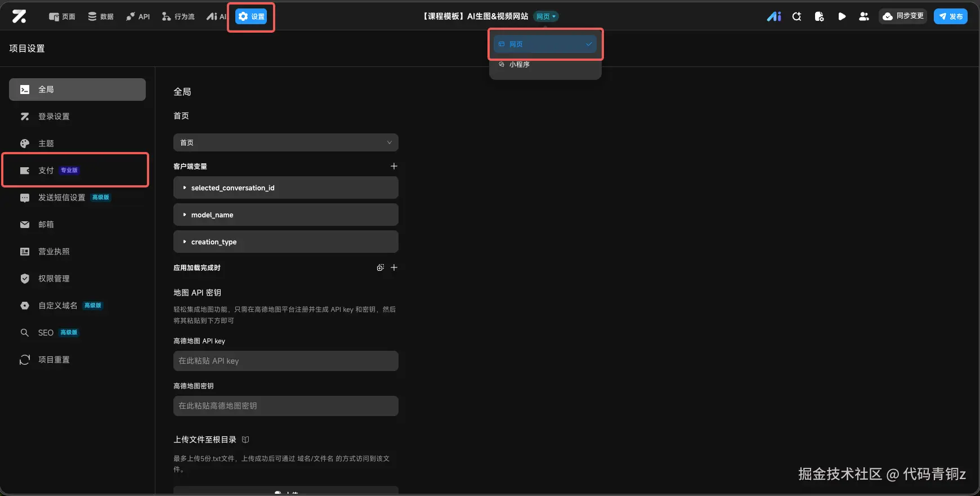Click the project title 【课程模板】AI生图&视频网站
This screenshot has width=980, height=496.
click(475, 16)
